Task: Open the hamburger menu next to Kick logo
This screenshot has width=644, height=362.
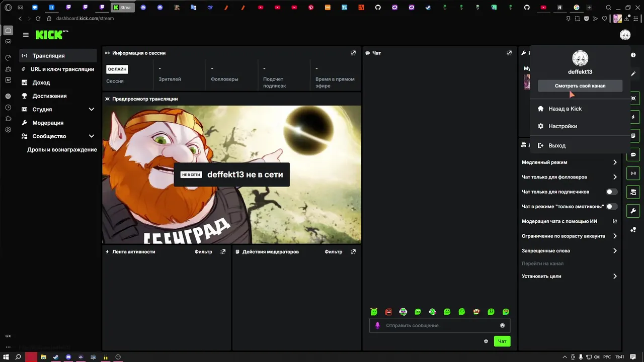Action: click(26, 35)
